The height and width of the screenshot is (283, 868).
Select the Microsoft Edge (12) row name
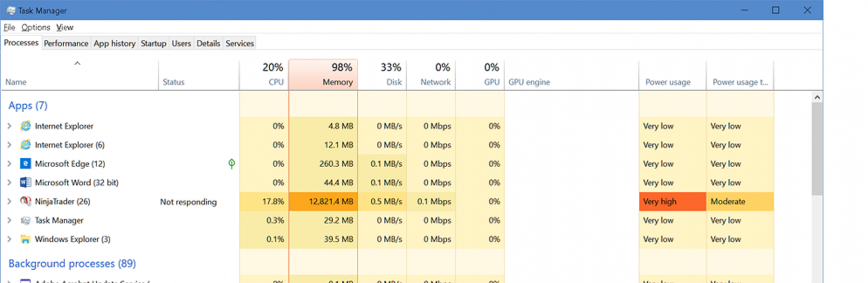click(70, 164)
